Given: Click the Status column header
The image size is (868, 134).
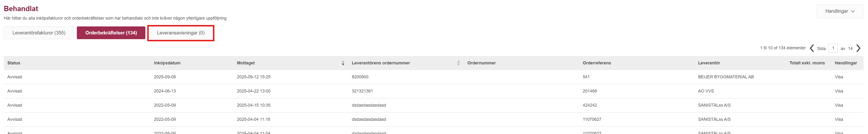Looking at the screenshot, I should pos(14,63).
